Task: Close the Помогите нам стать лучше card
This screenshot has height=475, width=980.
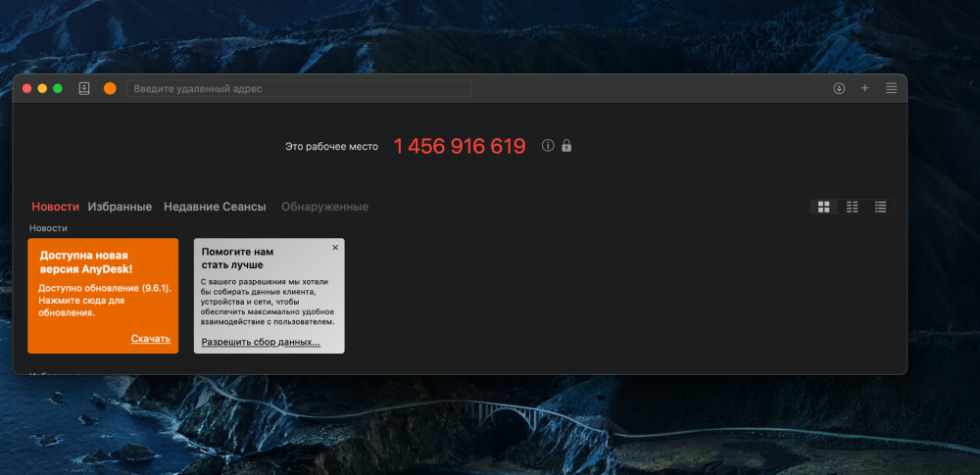Action: [x=335, y=248]
